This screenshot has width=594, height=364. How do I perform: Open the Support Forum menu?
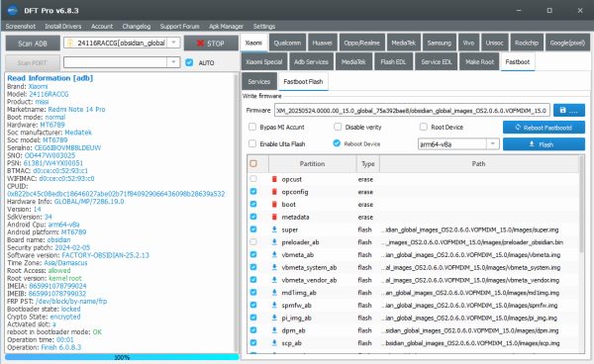pyautogui.click(x=179, y=26)
